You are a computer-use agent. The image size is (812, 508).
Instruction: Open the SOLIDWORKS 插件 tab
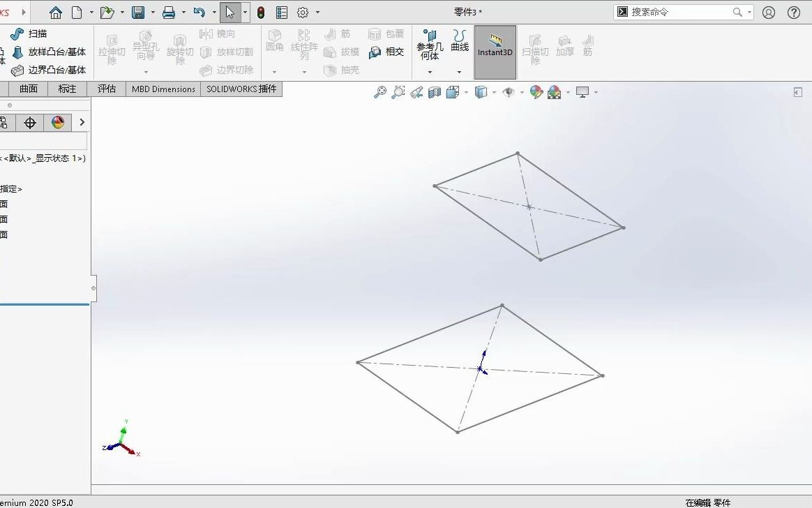tap(241, 89)
